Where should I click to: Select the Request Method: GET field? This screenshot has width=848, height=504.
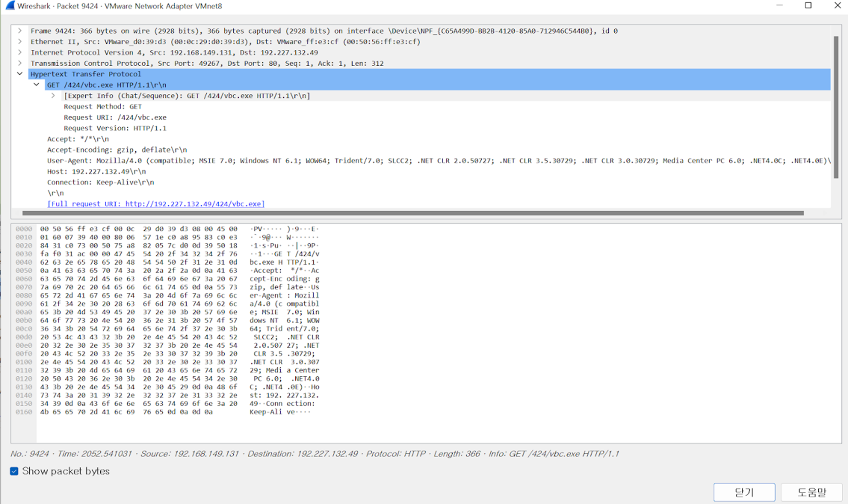tap(103, 107)
